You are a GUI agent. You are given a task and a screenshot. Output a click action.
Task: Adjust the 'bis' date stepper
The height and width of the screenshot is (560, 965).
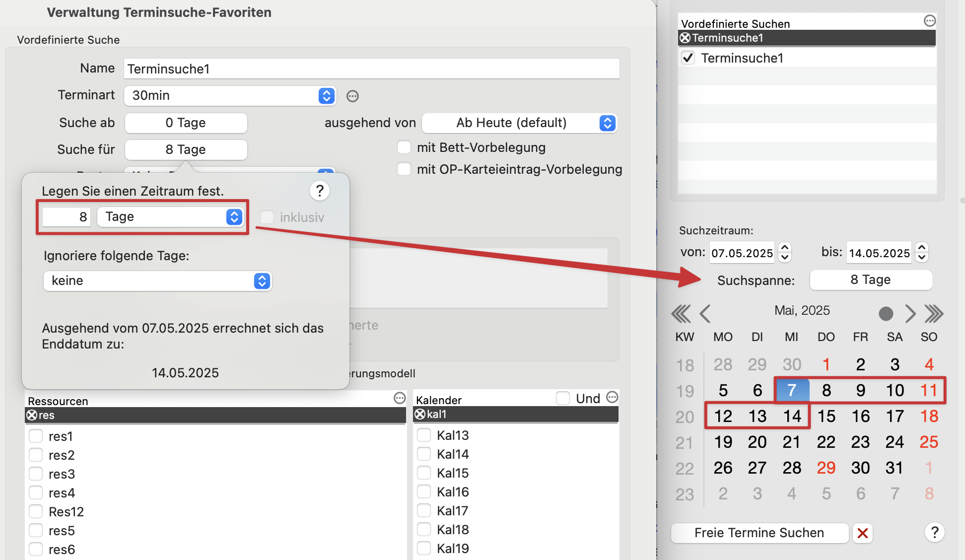tap(922, 252)
